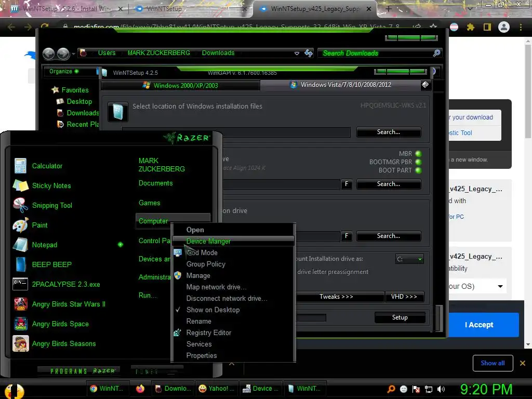Click F button in the MBR boot section
Image resolution: width=532 pixels, height=399 pixels.
pyautogui.click(x=346, y=184)
